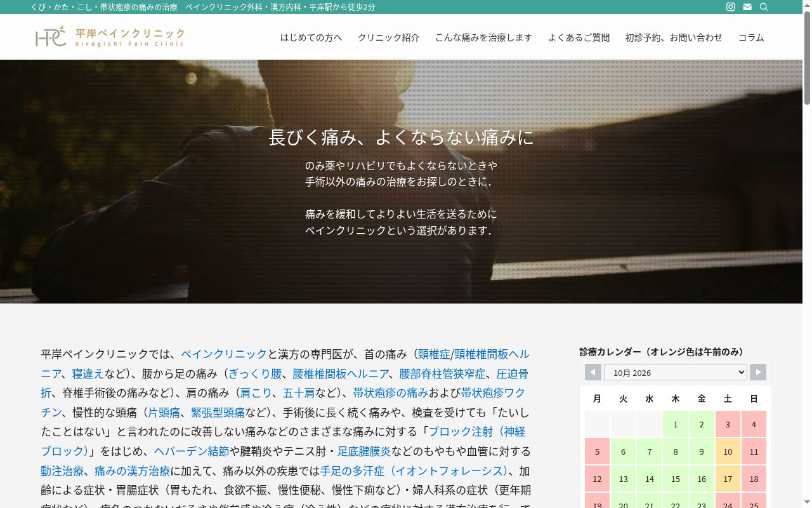This screenshot has height=508, width=812.
Task: Click the Hiragishi Pain Clinic logo
Action: point(110,37)
